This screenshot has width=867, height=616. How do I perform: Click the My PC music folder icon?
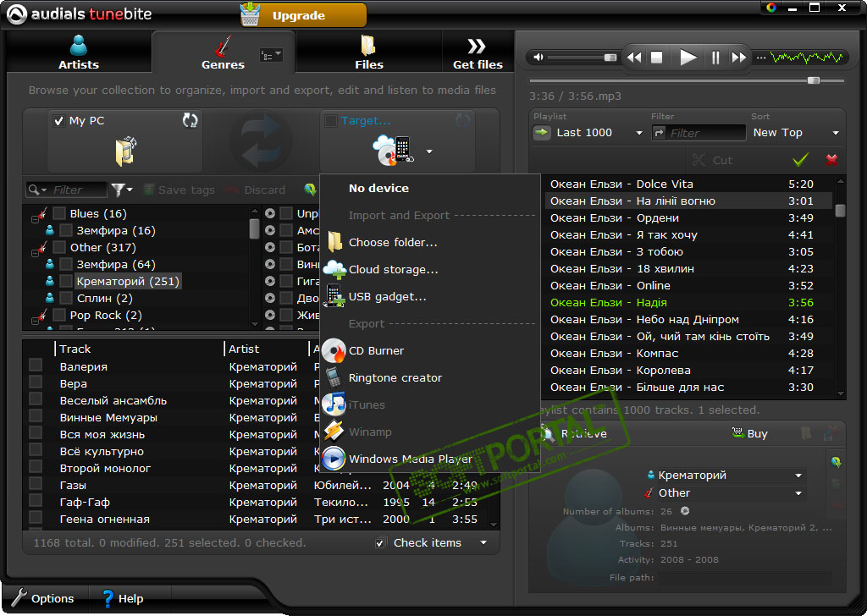(x=126, y=151)
